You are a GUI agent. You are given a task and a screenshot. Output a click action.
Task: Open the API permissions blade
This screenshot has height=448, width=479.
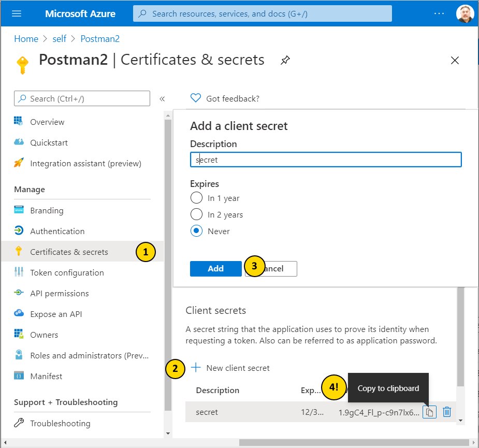coord(19,293)
